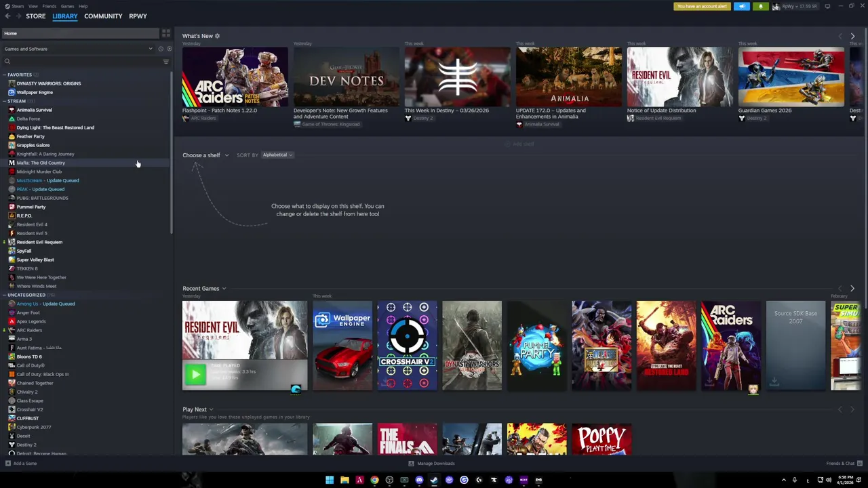The height and width of the screenshot is (488, 868).
Task: Select Among Us - Update Queued entry
Action: click(45, 304)
